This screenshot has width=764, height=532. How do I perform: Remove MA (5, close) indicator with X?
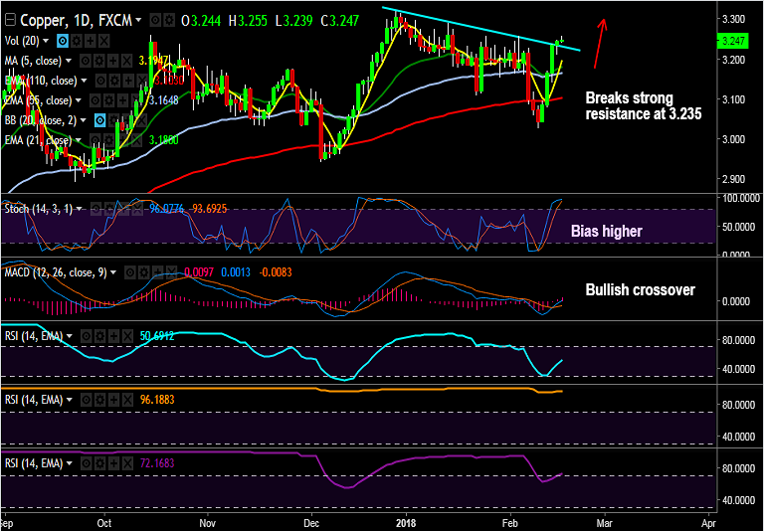click(x=126, y=61)
